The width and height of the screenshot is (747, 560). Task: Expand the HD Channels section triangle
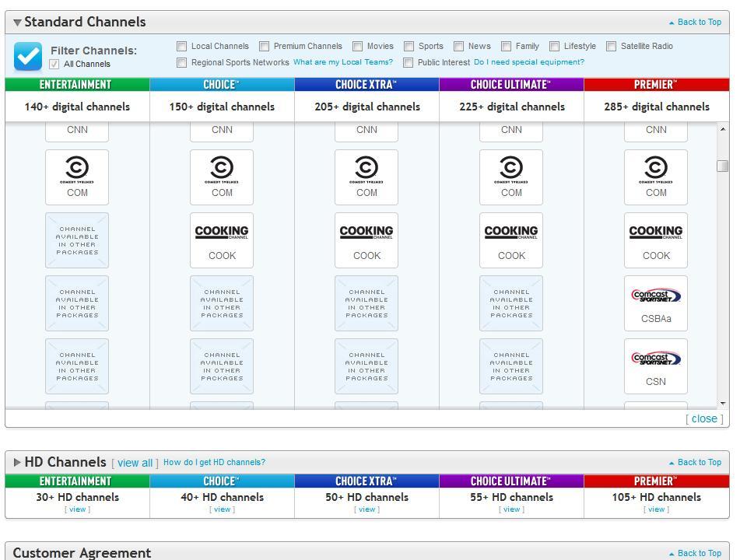point(17,462)
